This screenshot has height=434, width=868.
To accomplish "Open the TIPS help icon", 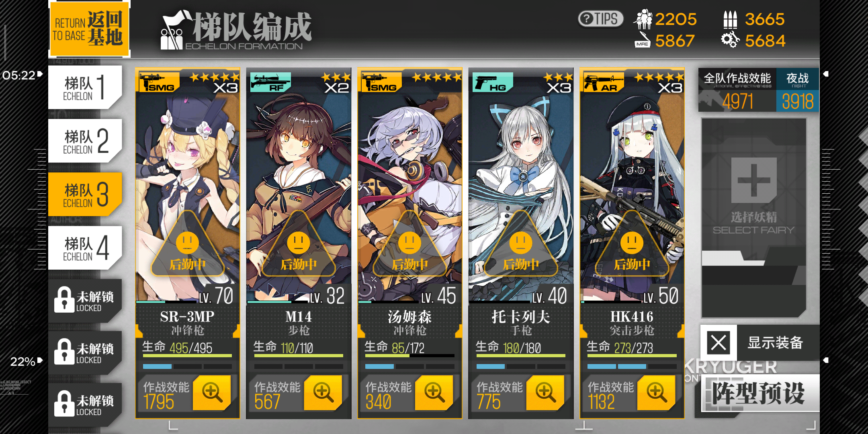I will (600, 19).
